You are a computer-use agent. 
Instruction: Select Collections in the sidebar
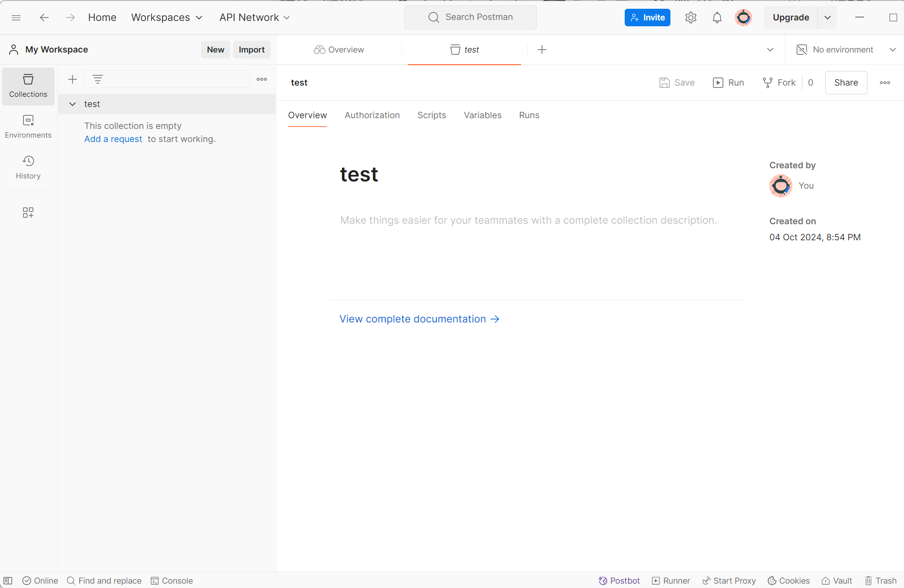[x=28, y=86]
